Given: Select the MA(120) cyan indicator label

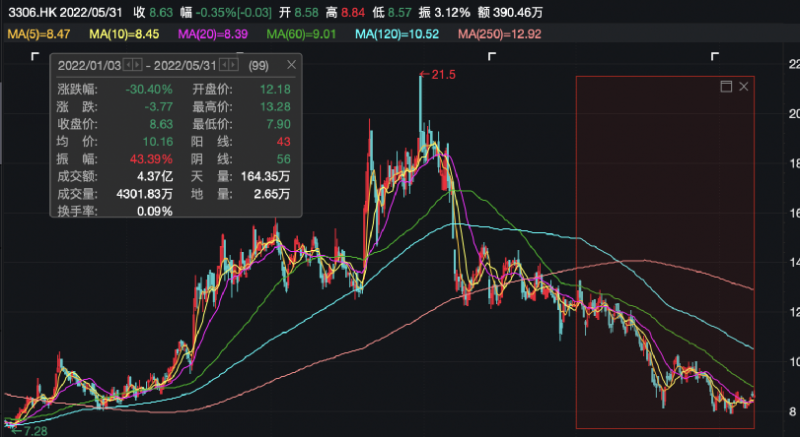Looking at the screenshot, I should pyautogui.click(x=396, y=35).
